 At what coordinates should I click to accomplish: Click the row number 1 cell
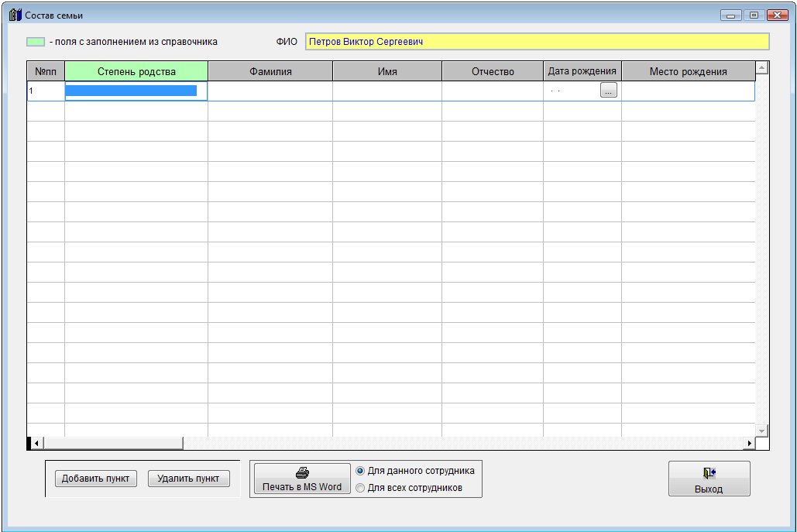click(46, 91)
